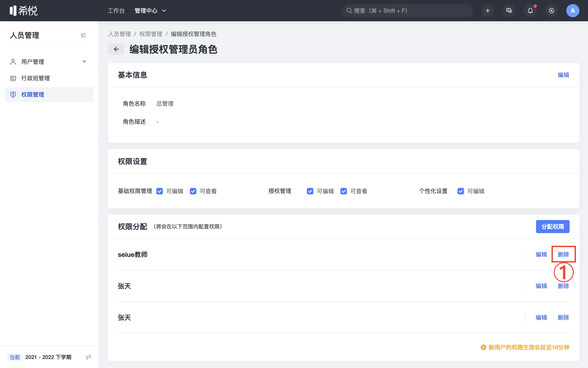Click 权限管理 breadcrumb
The image size is (588, 368).
(x=151, y=34)
